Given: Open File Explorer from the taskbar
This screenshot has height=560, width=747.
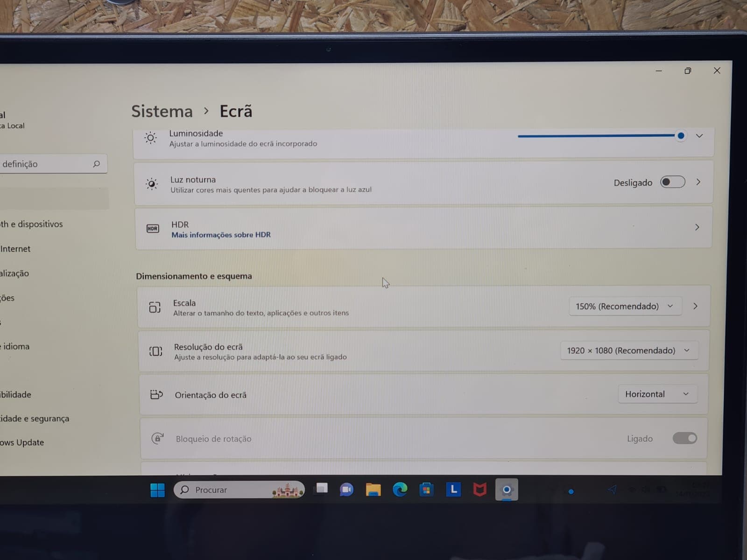Looking at the screenshot, I should (373, 490).
